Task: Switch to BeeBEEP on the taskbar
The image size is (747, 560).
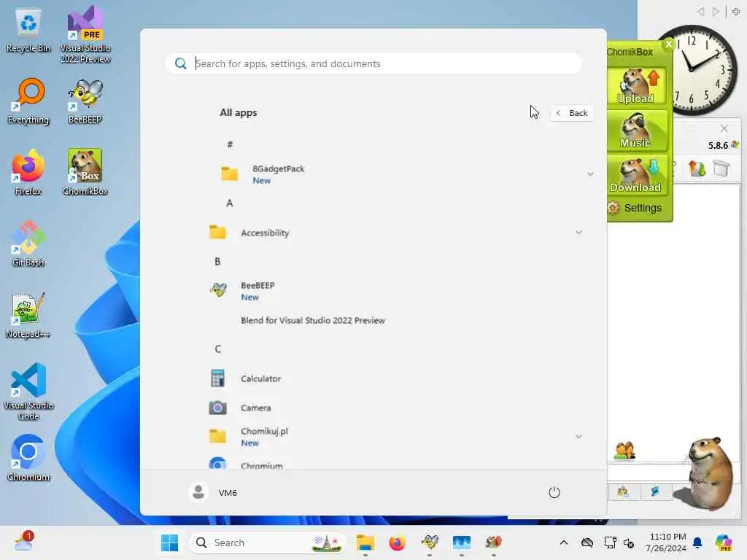Action: click(x=430, y=542)
